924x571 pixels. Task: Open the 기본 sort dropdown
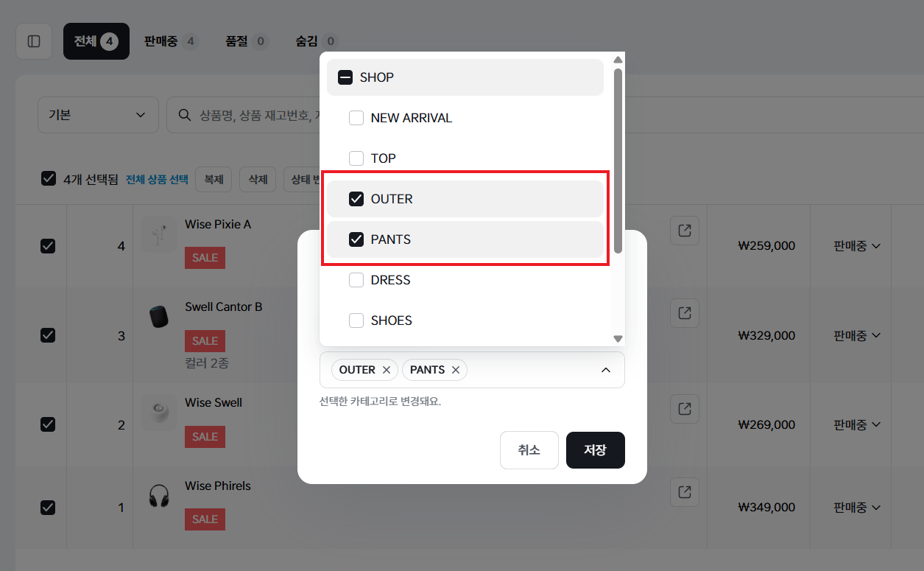[98, 115]
